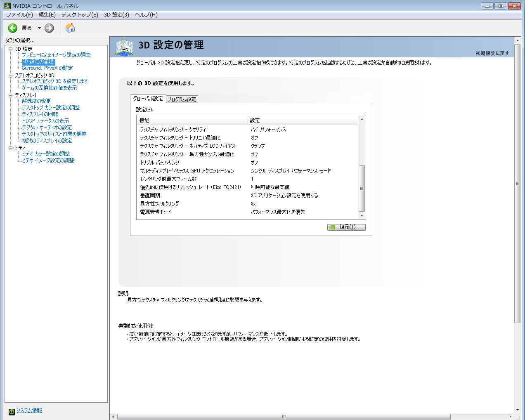Select マルチディスプレイ/ミックス GPU アクセラレーション row
The height and width of the screenshot is (420, 525).
point(248,171)
